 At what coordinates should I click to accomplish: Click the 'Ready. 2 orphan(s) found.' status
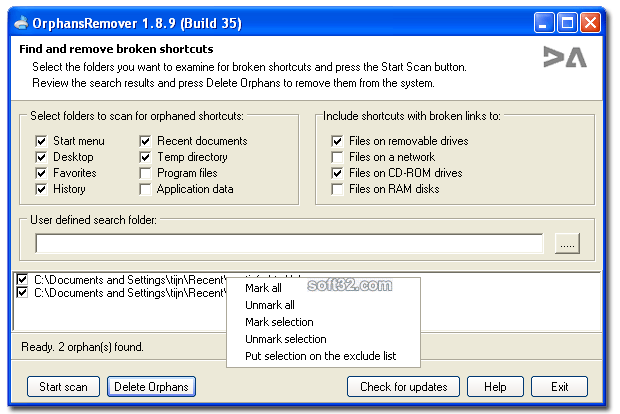point(82,347)
